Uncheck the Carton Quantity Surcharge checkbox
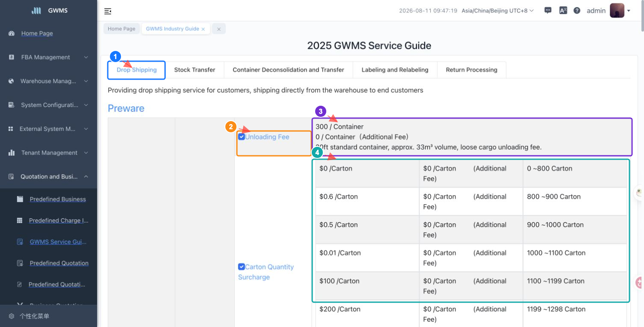The height and width of the screenshot is (327, 644). click(241, 267)
